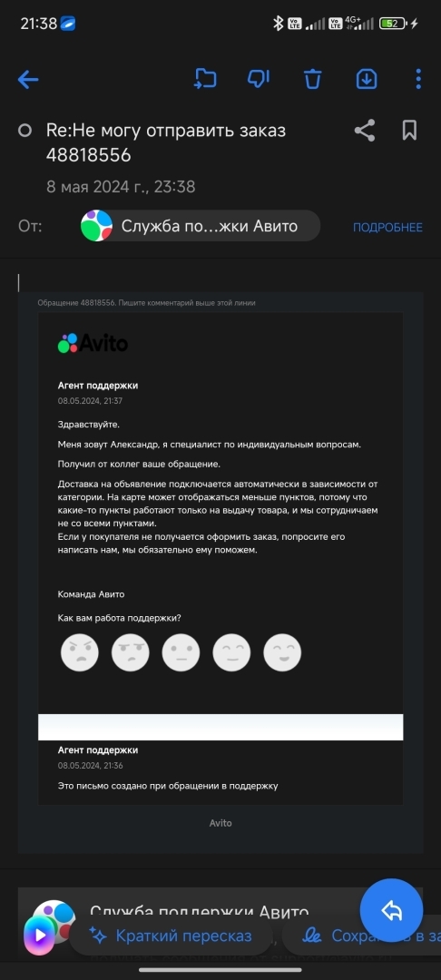441x980 pixels.
Task: Rate support with the skeptical face emoji
Action: point(130,652)
